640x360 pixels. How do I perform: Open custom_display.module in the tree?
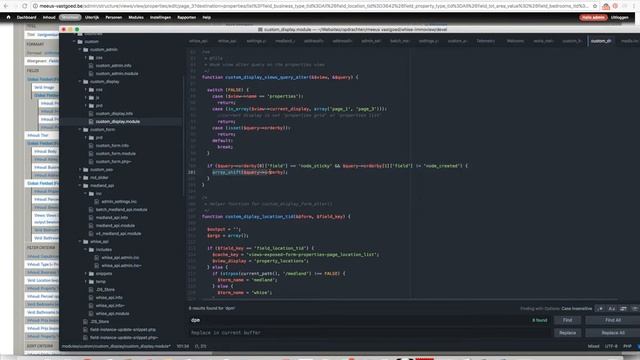pos(118,122)
